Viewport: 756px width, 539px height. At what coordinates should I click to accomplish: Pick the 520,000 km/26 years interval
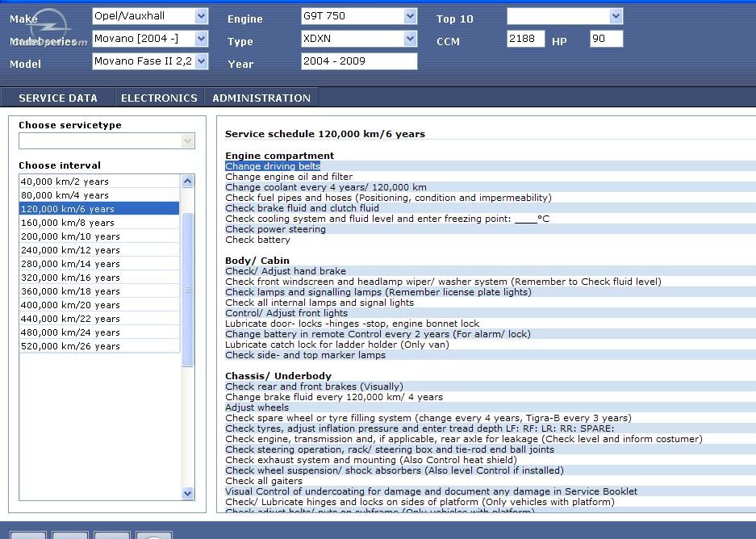point(99,346)
